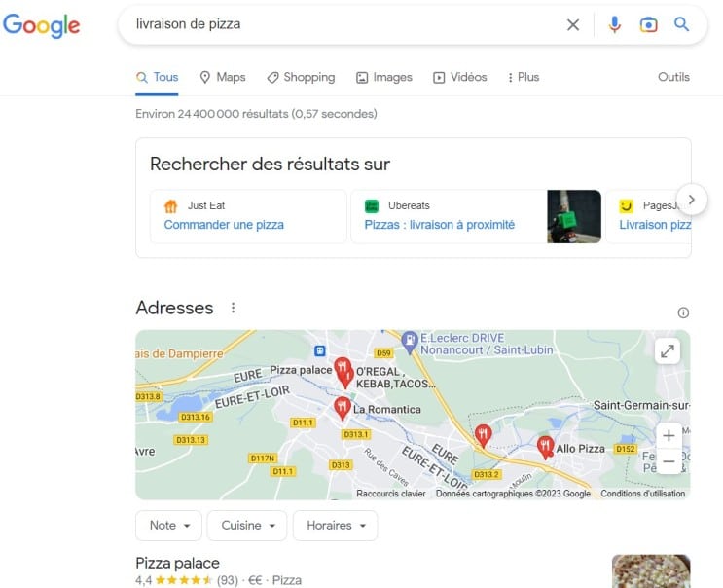Image resolution: width=723 pixels, height=588 pixels.
Task: Open the PagesJaunes 'Livraison pizz' link
Action: click(x=655, y=225)
